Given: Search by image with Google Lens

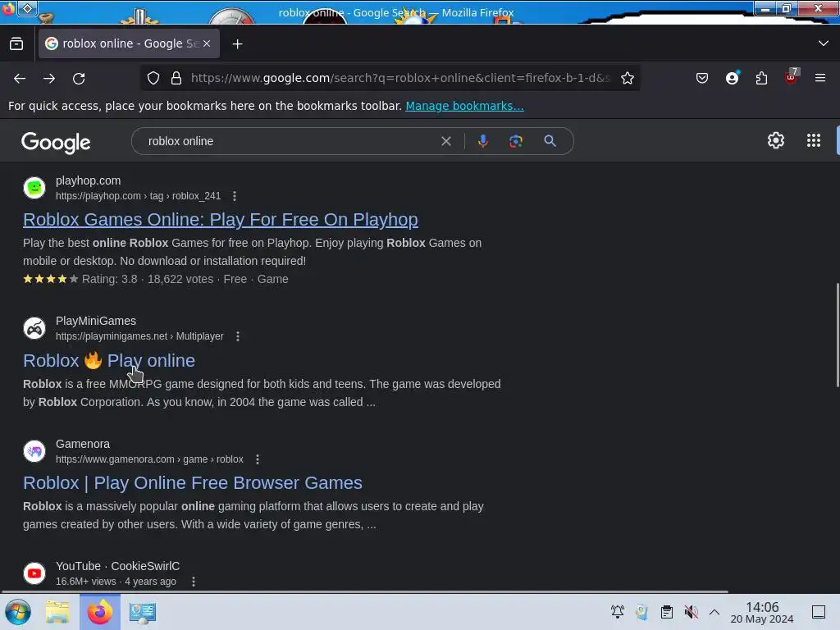Looking at the screenshot, I should click(515, 141).
